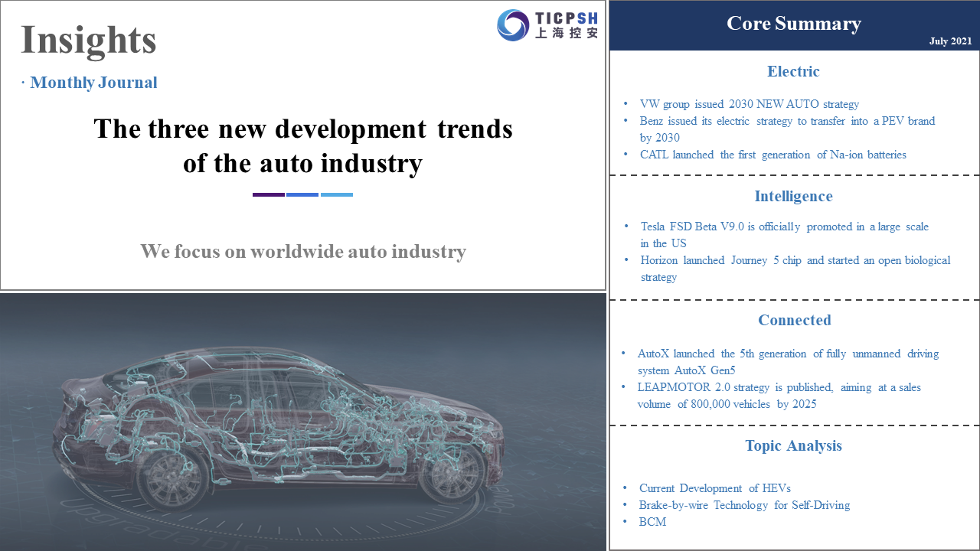Screen dimensions: 980x551
Task: Select the Connected section heading
Action: [x=794, y=321]
